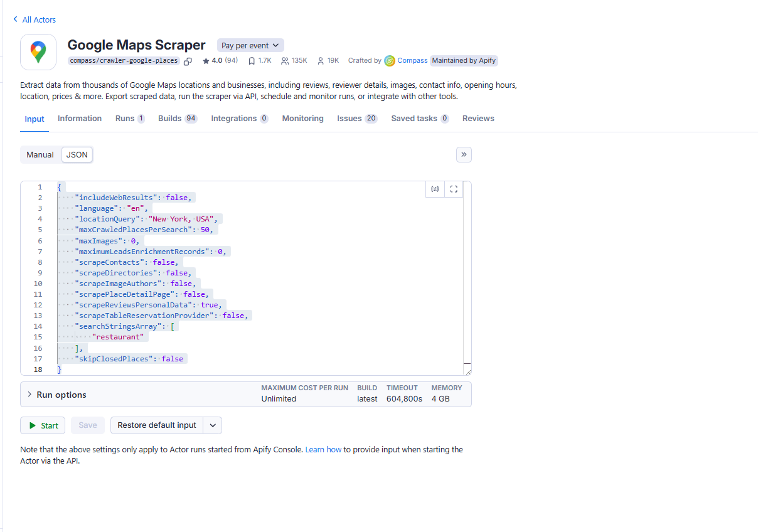
Task: Click the Unlimited maximum cost value
Action: 279,399
